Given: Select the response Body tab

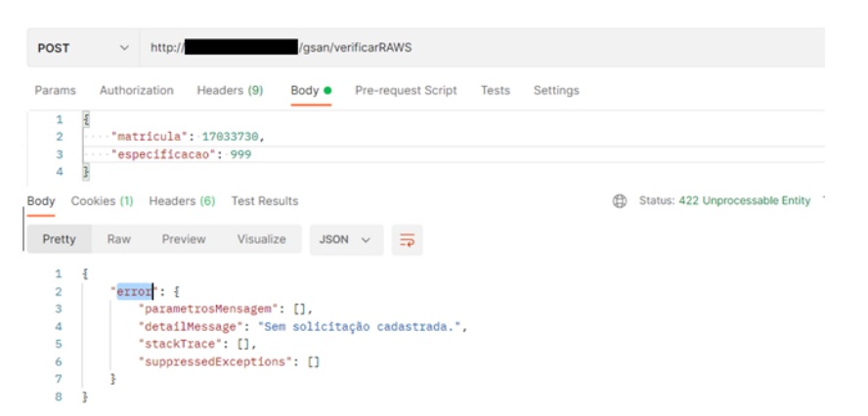Looking at the screenshot, I should (41, 201).
